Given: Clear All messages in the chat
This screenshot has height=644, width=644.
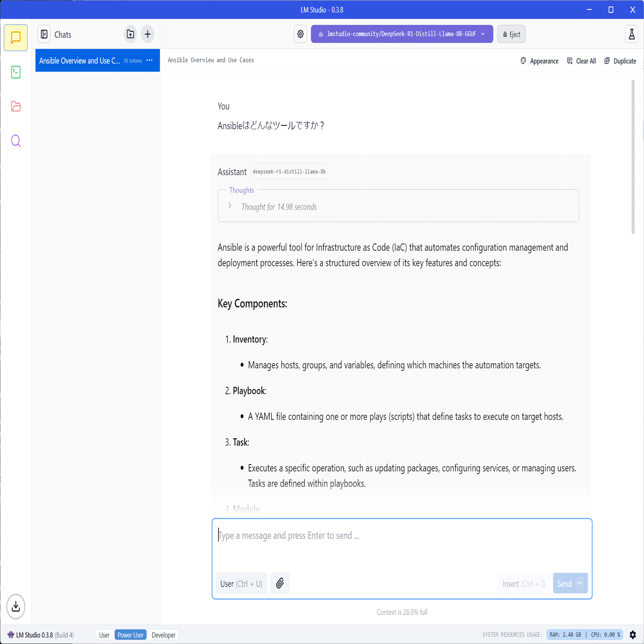Looking at the screenshot, I should (x=582, y=61).
